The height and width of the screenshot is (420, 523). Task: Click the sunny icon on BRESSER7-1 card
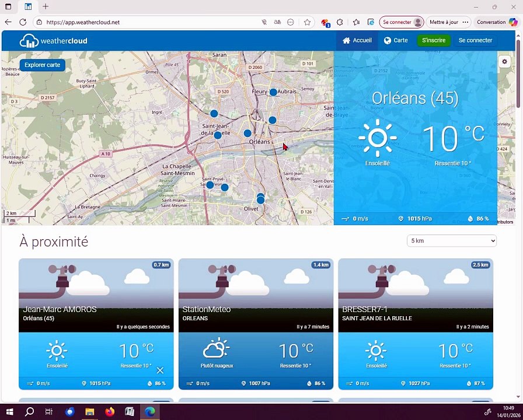pos(376,351)
